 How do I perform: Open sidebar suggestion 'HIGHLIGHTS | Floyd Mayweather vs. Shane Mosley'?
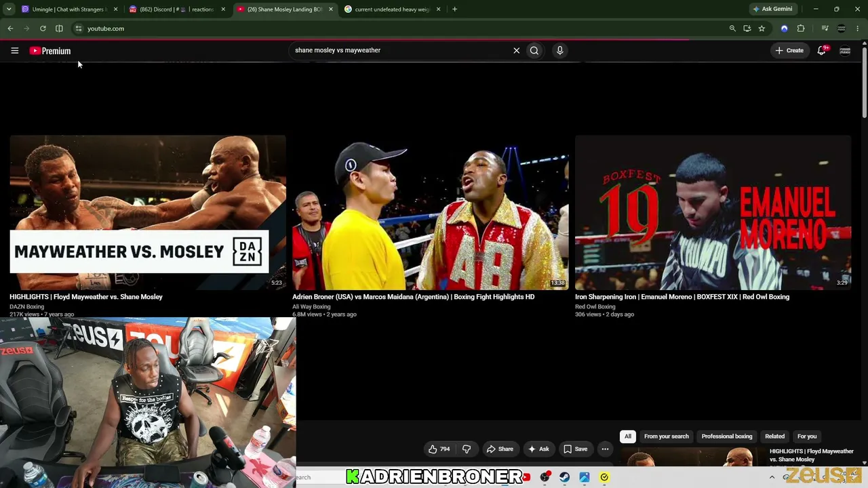pos(812,455)
